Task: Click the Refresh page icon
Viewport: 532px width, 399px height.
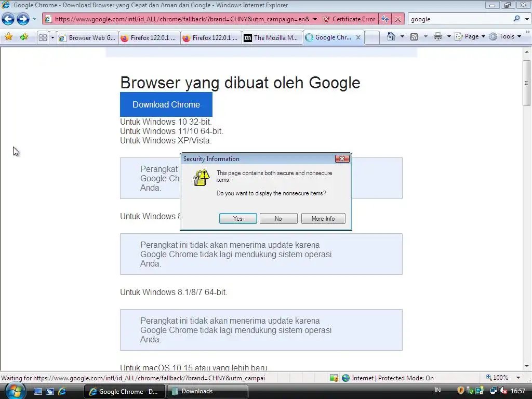Action: tap(385, 19)
